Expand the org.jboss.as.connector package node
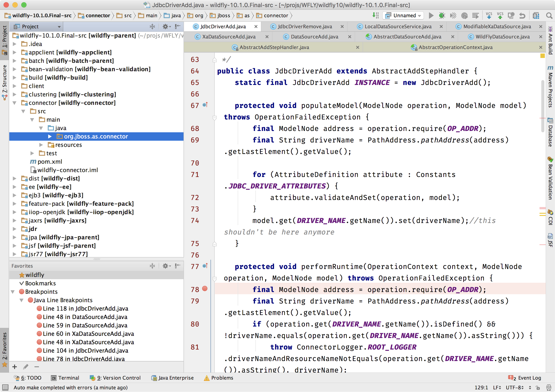Image resolution: width=555 pixels, height=392 pixels. point(50,136)
